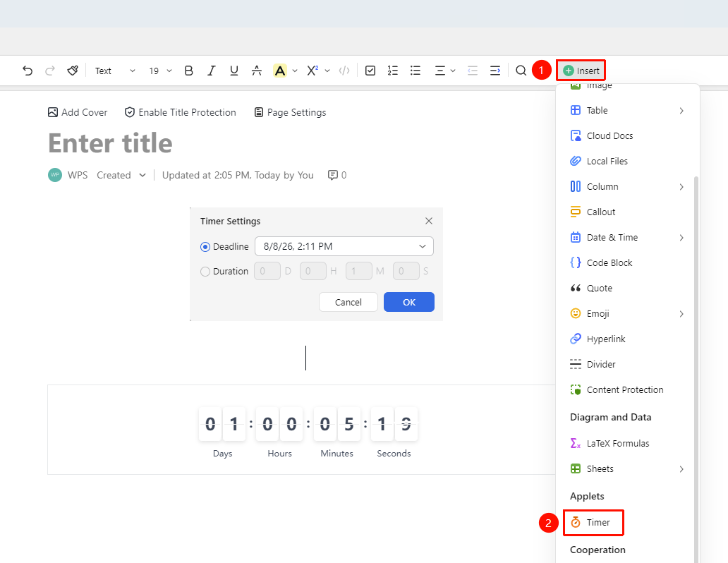
Task: Open the text alignment dropdown
Action: pyautogui.click(x=445, y=71)
